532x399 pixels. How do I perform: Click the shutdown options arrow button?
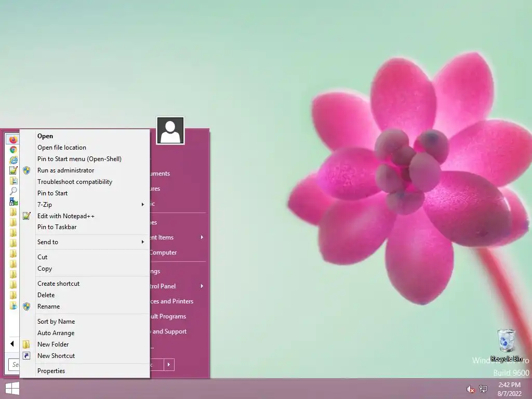(x=169, y=365)
